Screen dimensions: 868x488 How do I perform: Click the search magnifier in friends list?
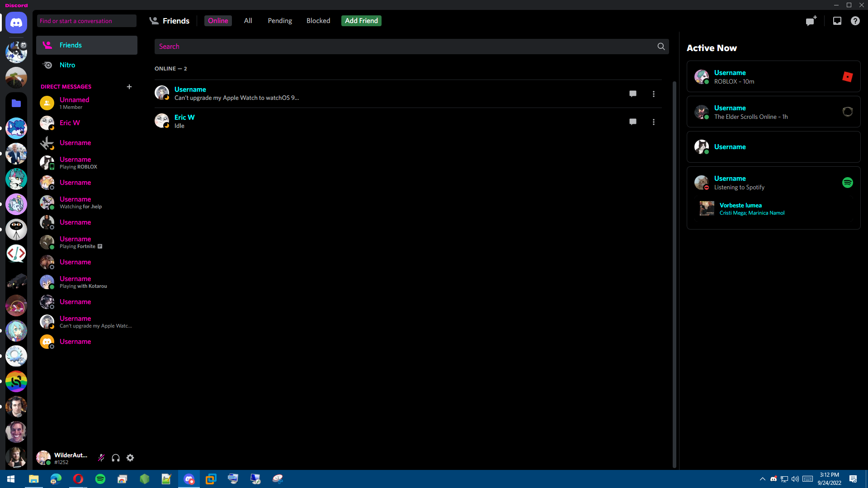pos(661,47)
